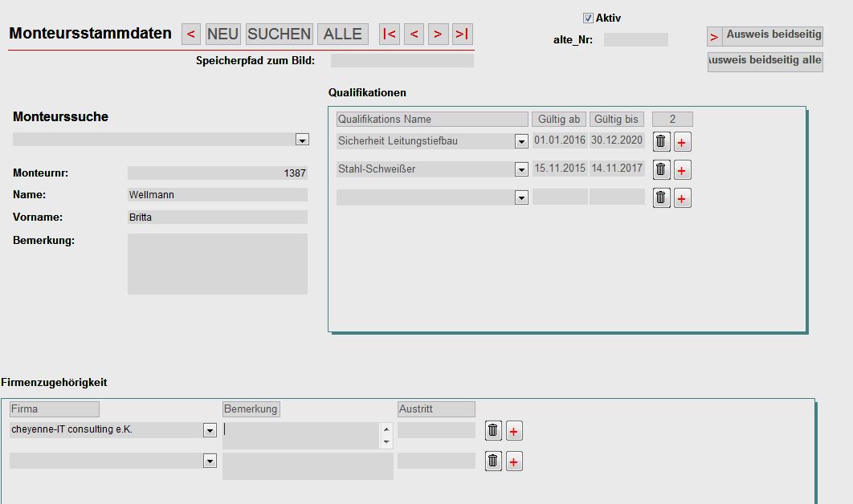The width and height of the screenshot is (853, 504).
Task: Delete the Sicherheit Leitungstiefbau qualification row
Action: coord(661,142)
